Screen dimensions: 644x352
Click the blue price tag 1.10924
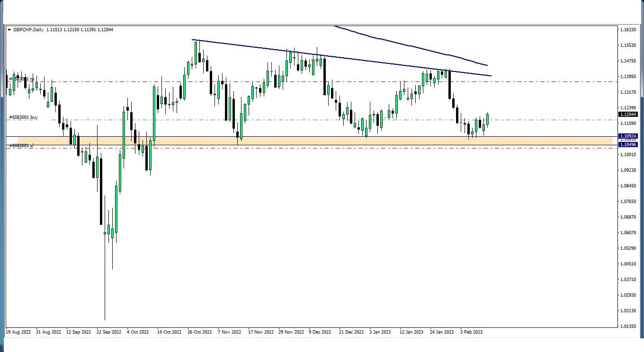[628, 136]
